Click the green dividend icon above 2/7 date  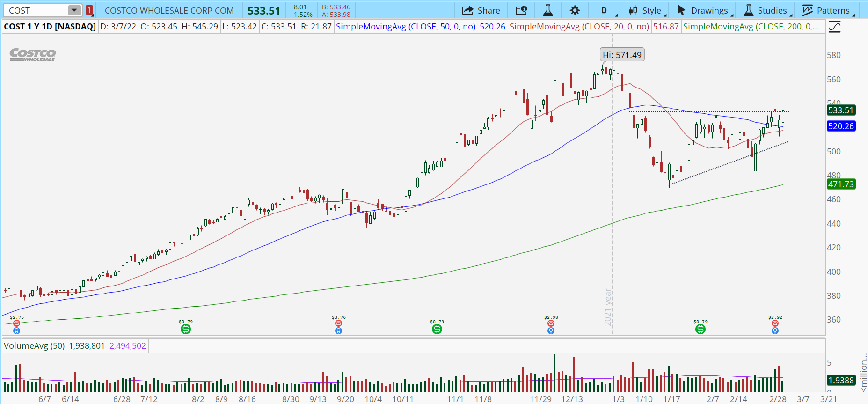(700, 329)
